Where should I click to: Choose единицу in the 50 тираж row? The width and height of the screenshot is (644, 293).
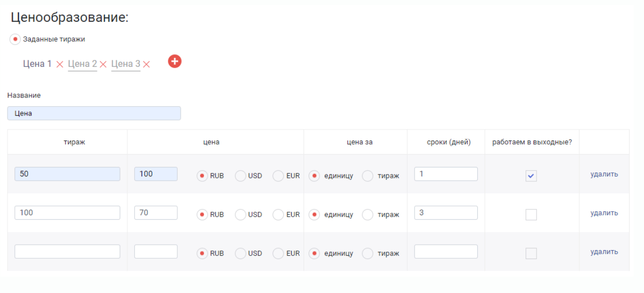(314, 176)
